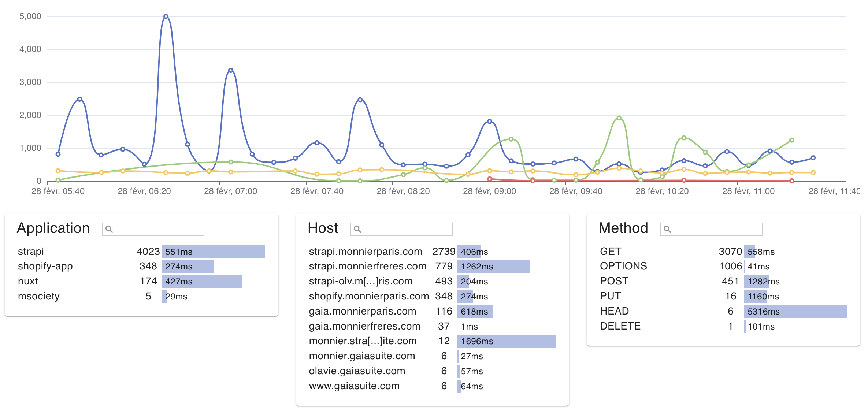Click the Method search field
This screenshot has width=868, height=413.
tap(711, 229)
